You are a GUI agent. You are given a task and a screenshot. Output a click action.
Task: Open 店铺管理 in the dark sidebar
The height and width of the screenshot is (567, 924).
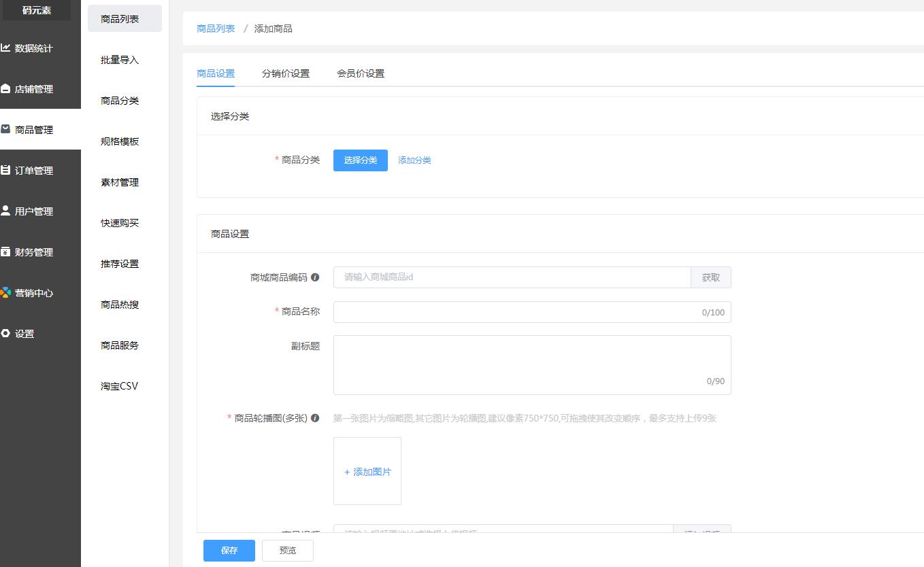click(40, 89)
